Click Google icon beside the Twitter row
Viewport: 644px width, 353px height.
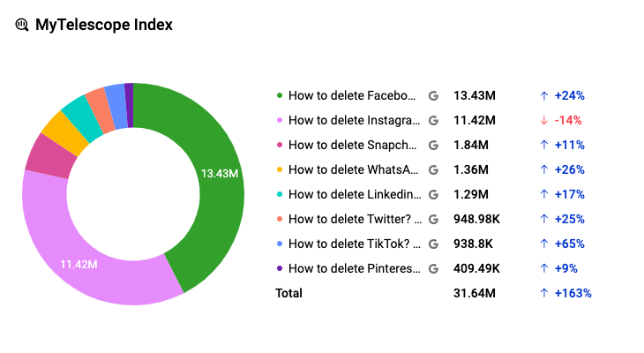(433, 219)
